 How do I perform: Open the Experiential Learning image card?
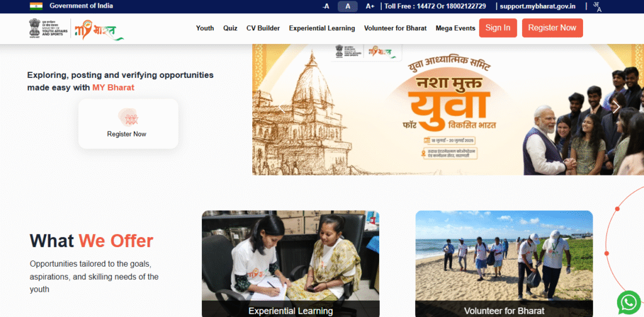(x=291, y=264)
